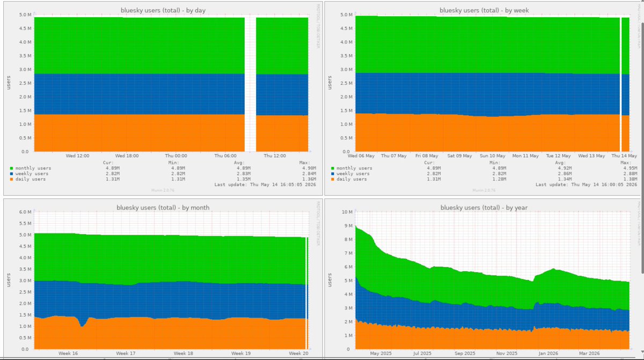Click 'Wed 18:00' axis label in by day graph
Image resolution: width=644 pixels, height=360 pixels.
(127, 156)
